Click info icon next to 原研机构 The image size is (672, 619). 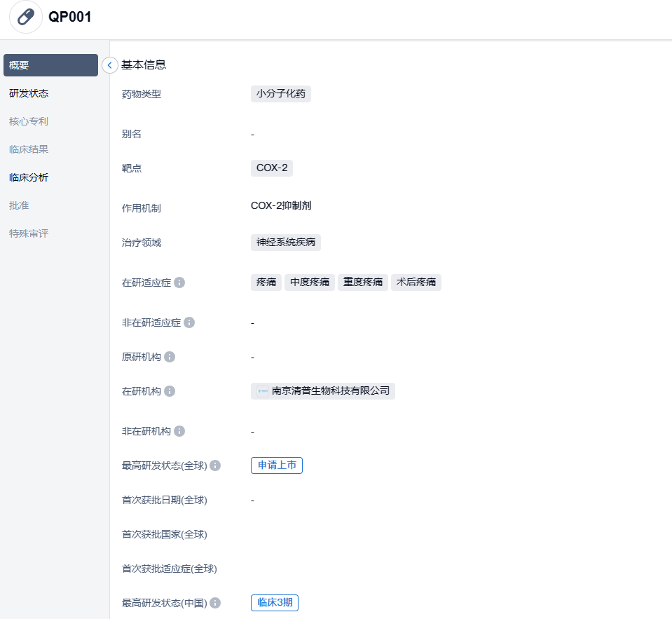pos(170,357)
